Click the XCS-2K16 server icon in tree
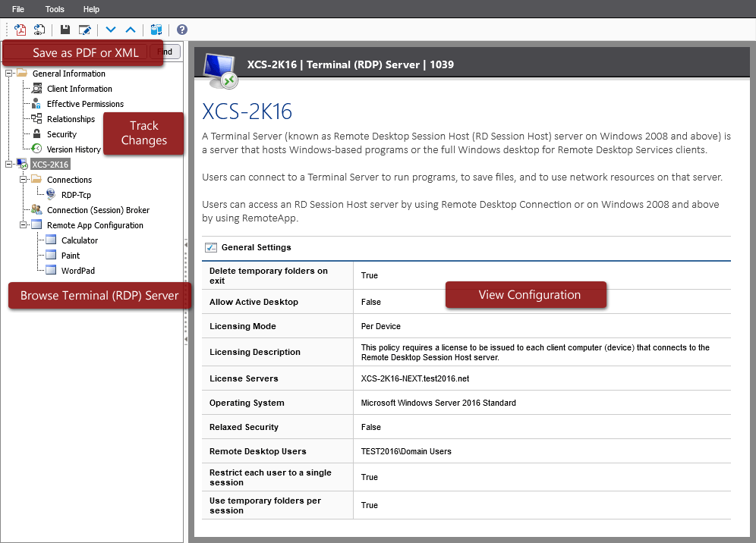 pyautogui.click(x=22, y=165)
